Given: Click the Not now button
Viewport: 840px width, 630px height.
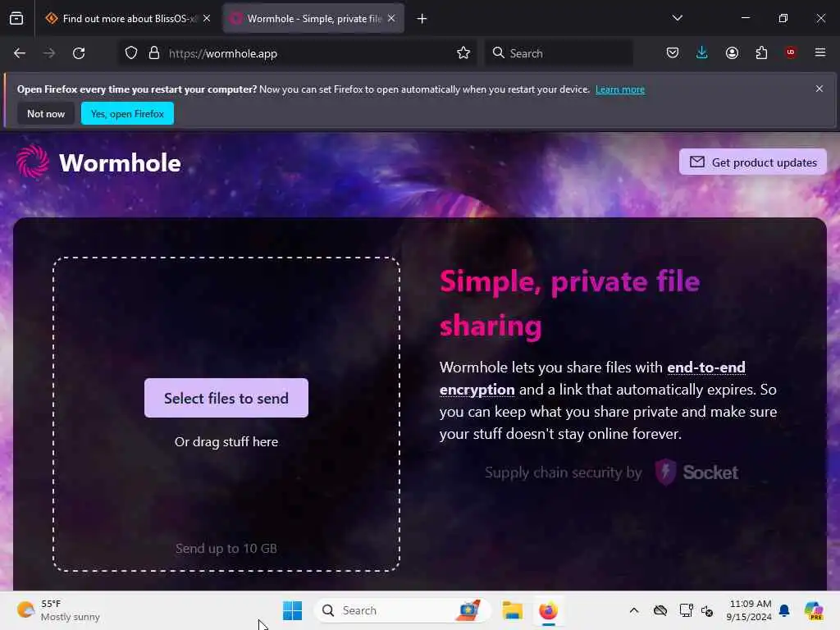Looking at the screenshot, I should pyautogui.click(x=46, y=113).
